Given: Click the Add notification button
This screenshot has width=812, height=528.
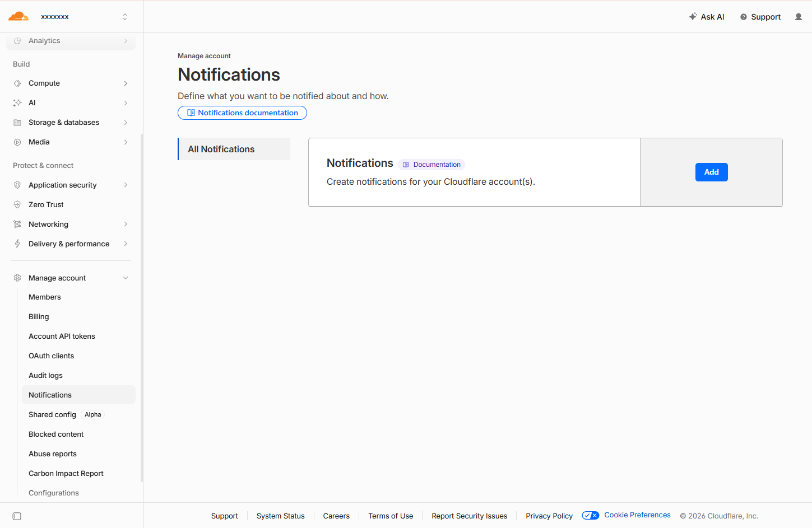Looking at the screenshot, I should click(x=712, y=172).
